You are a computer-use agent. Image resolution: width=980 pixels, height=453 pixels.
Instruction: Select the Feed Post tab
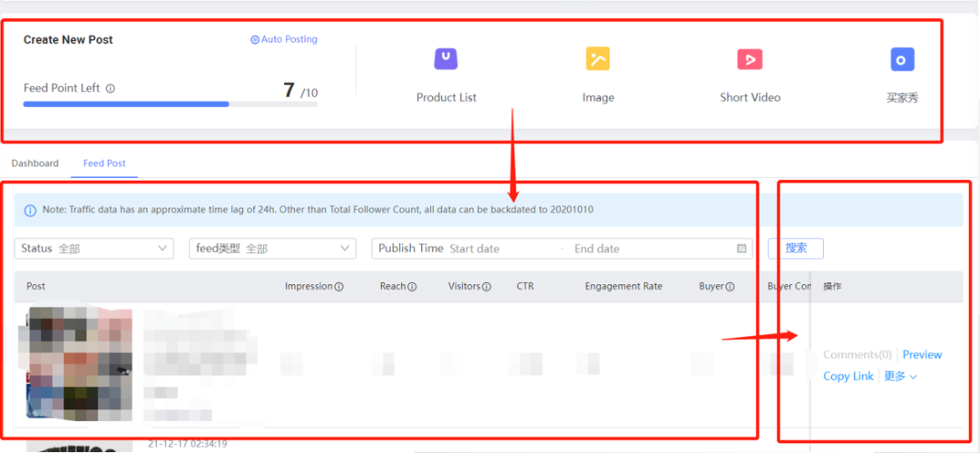pyautogui.click(x=104, y=163)
